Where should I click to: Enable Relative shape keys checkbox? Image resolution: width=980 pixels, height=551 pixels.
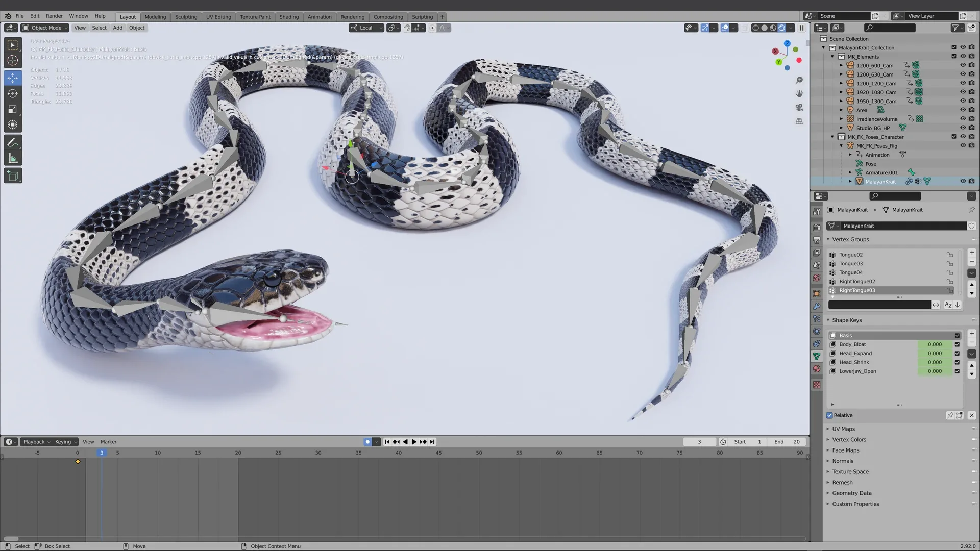(829, 415)
